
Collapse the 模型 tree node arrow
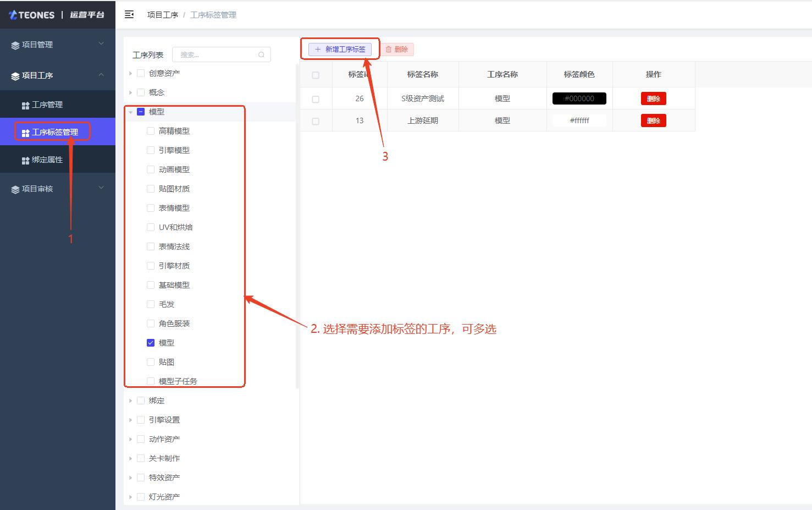point(130,112)
